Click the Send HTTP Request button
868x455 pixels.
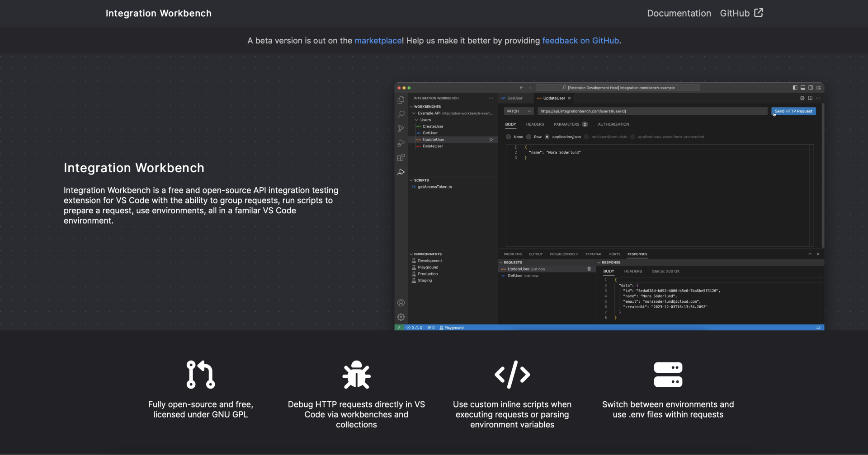pyautogui.click(x=793, y=111)
